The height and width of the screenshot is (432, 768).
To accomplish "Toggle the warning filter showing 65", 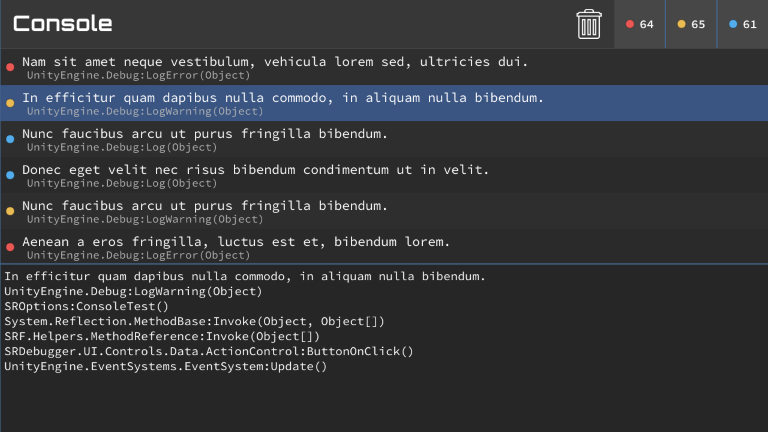I will point(691,24).
